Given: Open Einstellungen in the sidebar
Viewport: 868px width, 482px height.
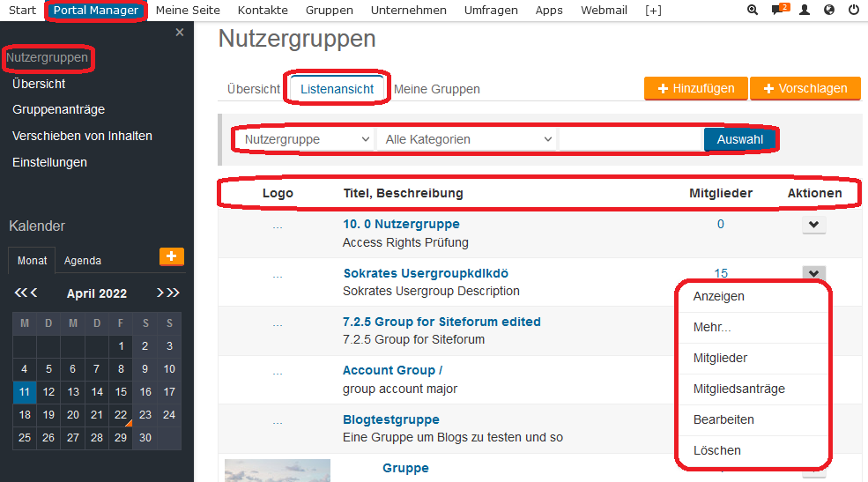Looking at the screenshot, I should (50, 163).
